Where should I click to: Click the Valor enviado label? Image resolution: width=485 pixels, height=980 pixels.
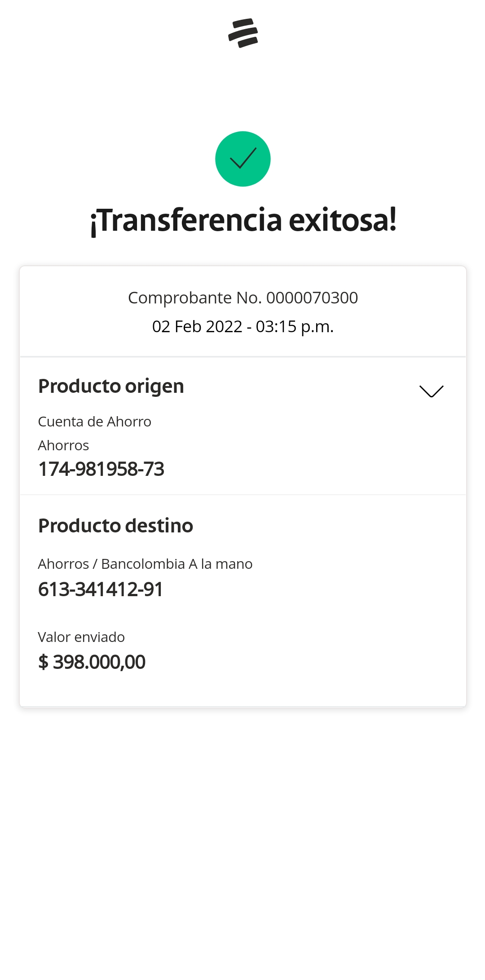pos(81,637)
